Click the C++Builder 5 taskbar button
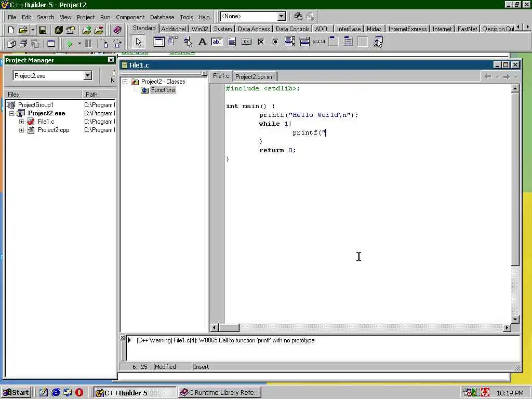The image size is (532, 399). pyautogui.click(x=135, y=393)
